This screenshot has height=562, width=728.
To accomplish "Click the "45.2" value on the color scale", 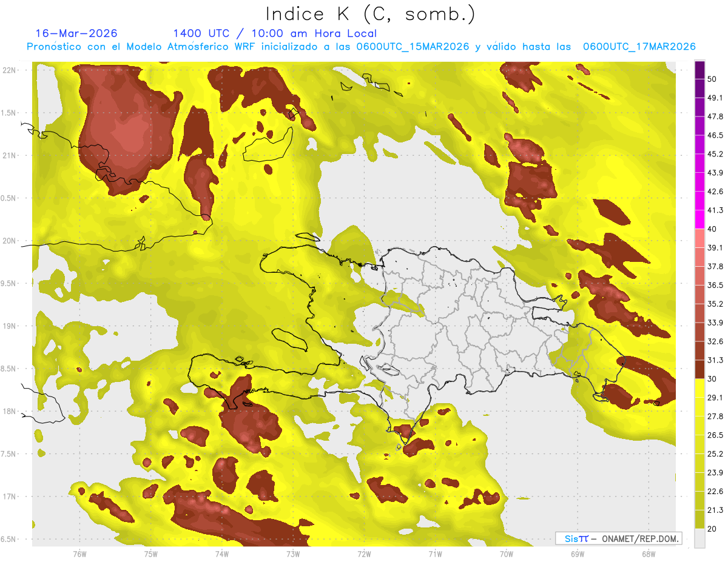I will (x=715, y=154).
